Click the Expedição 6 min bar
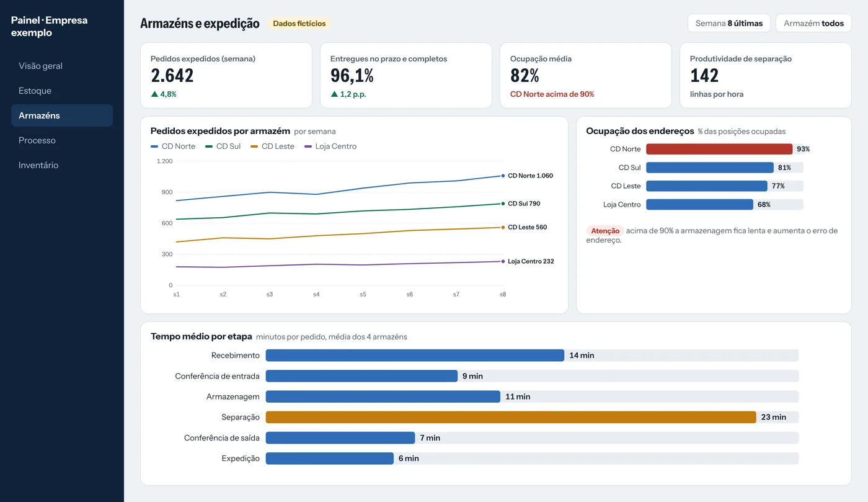868x502 pixels. tap(330, 459)
